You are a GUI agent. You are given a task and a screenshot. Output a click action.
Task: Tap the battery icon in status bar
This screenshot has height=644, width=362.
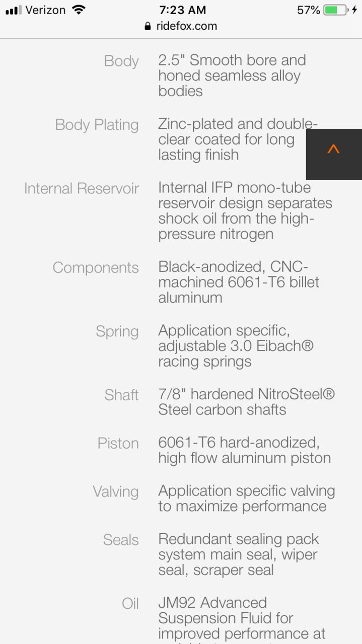335,10
